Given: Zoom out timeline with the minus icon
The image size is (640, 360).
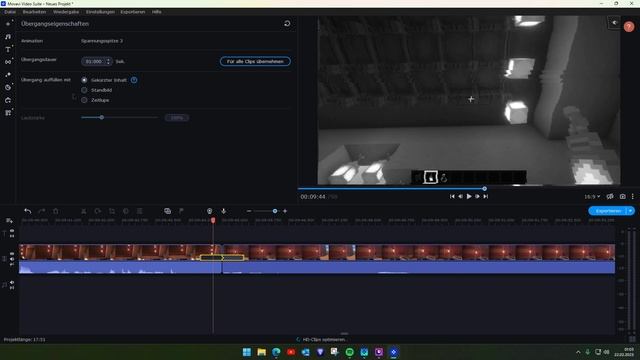Looking at the screenshot, I should (249, 211).
